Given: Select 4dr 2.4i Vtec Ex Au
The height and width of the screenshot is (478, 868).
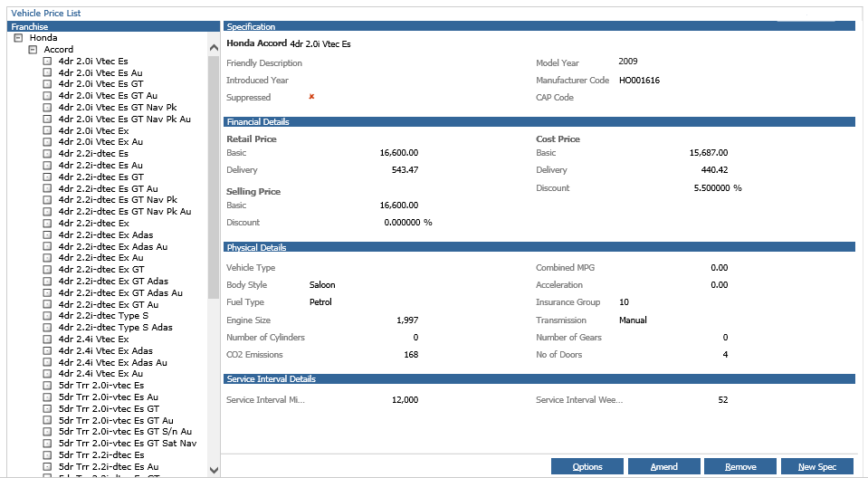Looking at the screenshot, I should click(x=100, y=374).
